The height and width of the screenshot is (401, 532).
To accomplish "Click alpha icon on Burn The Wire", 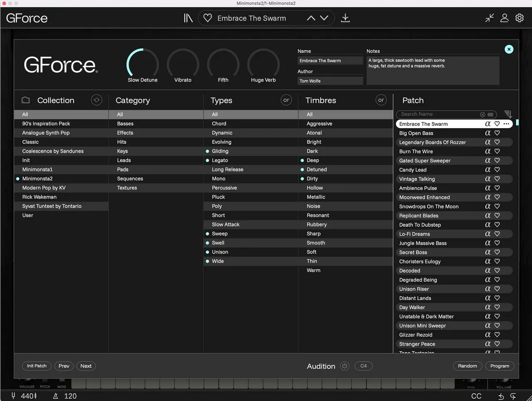I will click(x=488, y=151).
